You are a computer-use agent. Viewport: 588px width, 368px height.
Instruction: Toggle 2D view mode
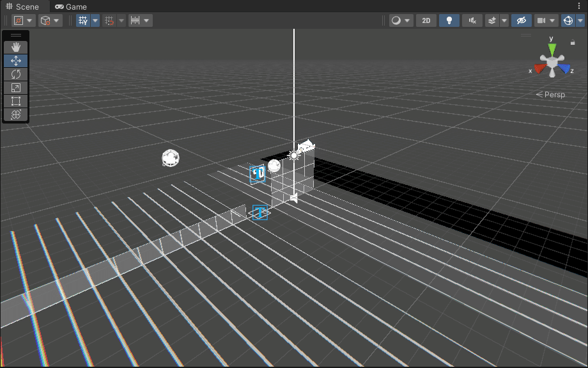[x=426, y=20]
